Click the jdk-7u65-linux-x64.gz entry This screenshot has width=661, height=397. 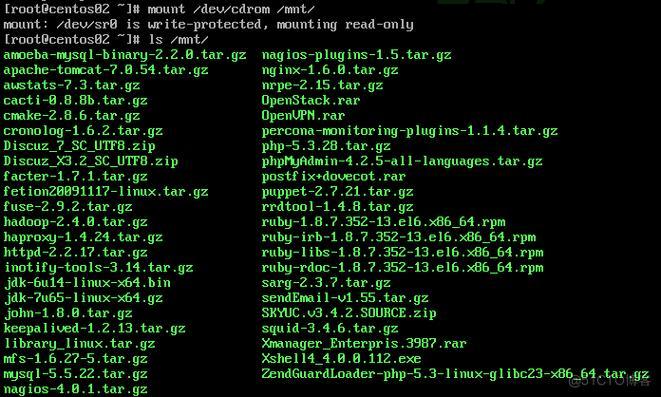(x=83, y=298)
